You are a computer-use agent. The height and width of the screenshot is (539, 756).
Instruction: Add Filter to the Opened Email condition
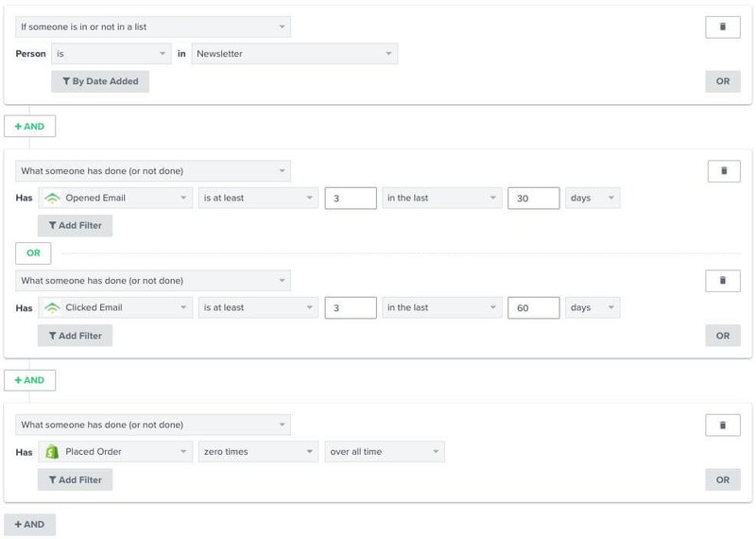[x=75, y=226]
